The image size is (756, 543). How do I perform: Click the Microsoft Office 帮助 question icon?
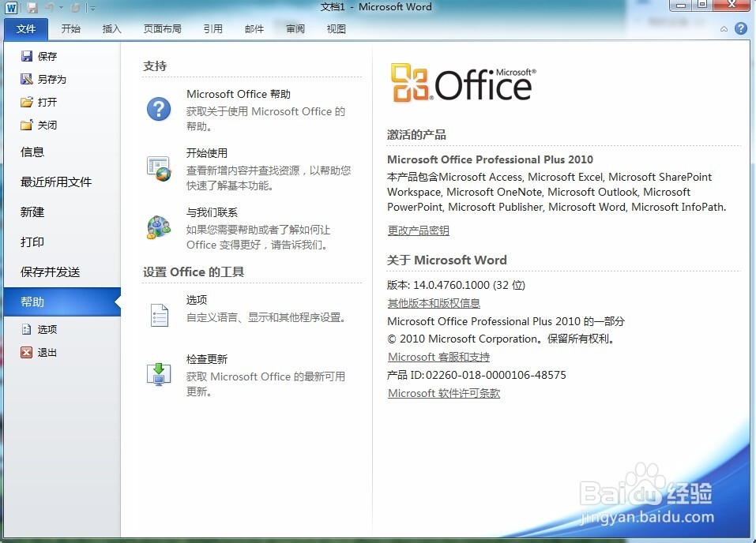[159, 109]
